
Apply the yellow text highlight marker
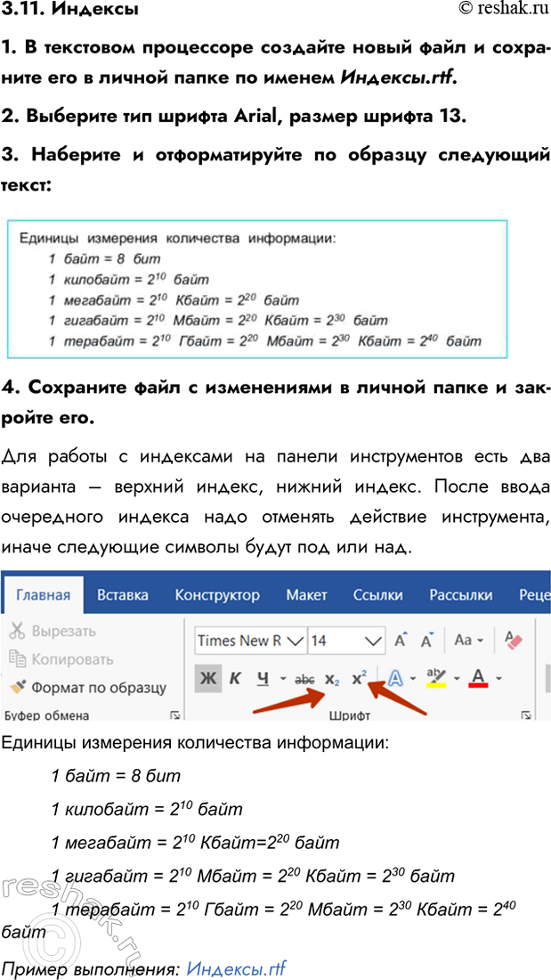(435, 679)
